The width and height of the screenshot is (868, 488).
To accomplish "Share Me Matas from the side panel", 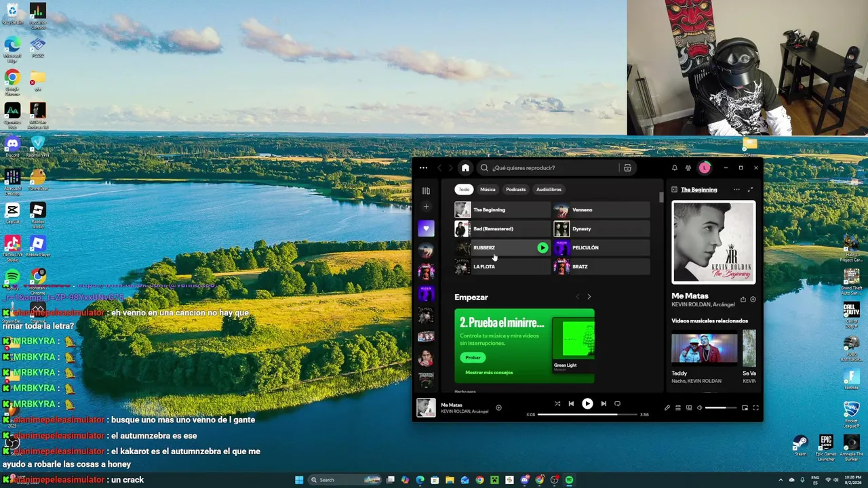I will pos(743,300).
